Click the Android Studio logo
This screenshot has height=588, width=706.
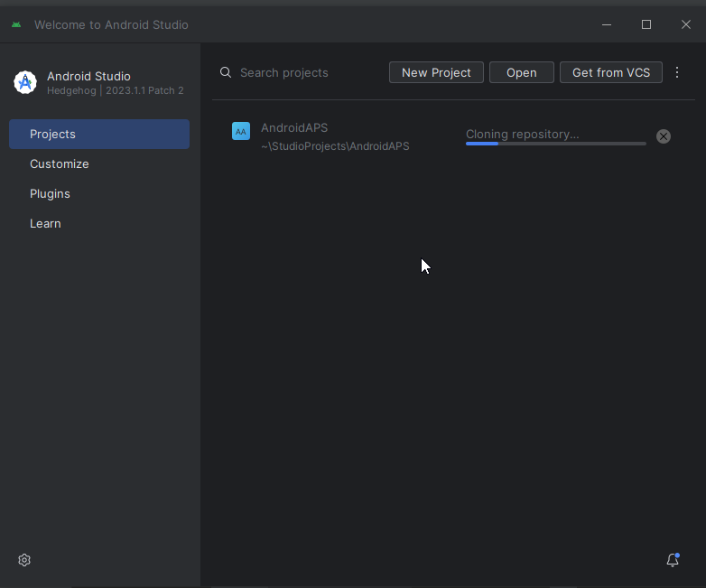pos(25,82)
